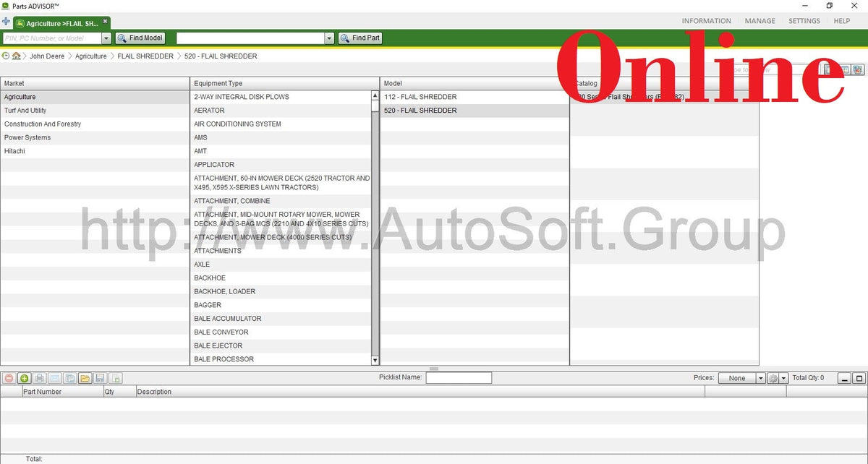Open a saved picklist using the folder icon
This screenshot has height=464, width=868.
(84, 377)
